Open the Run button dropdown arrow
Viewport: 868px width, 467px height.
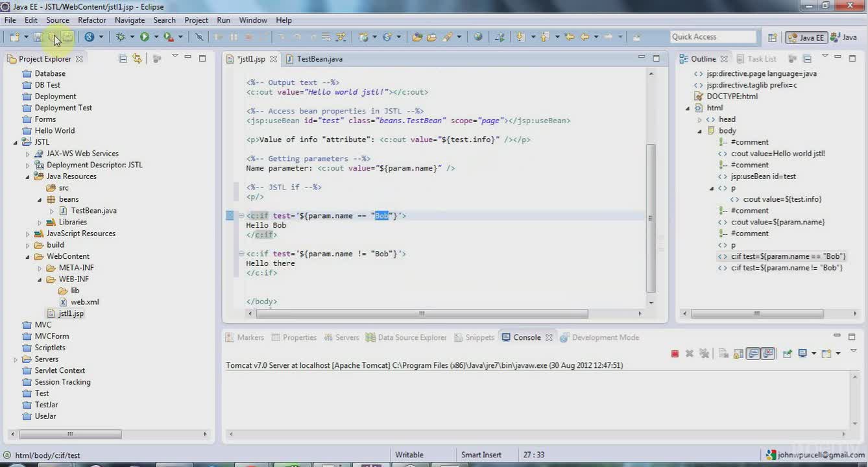[156, 37]
